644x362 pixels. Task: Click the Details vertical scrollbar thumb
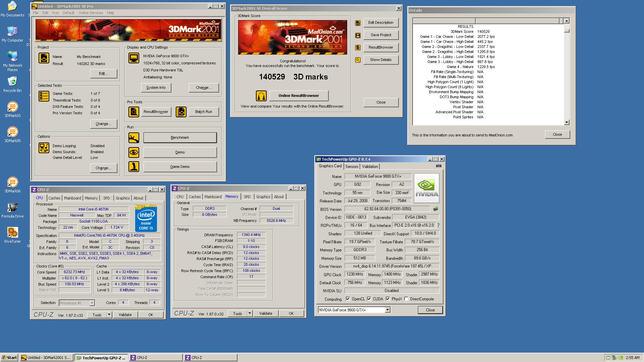(567, 31)
